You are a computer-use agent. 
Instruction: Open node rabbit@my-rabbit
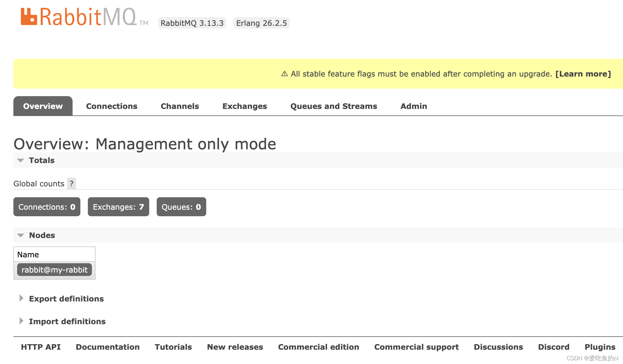tap(55, 270)
